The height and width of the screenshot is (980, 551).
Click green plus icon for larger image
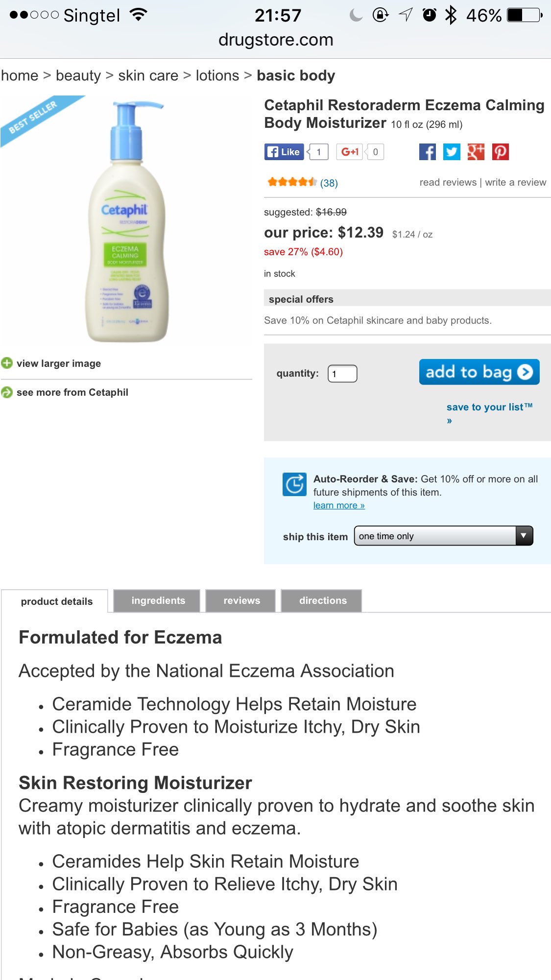tap(7, 363)
